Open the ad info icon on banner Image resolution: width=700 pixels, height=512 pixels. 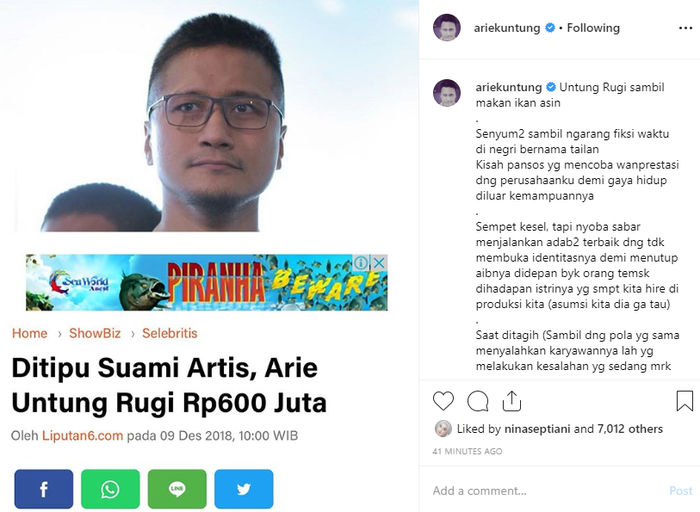(x=361, y=262)
